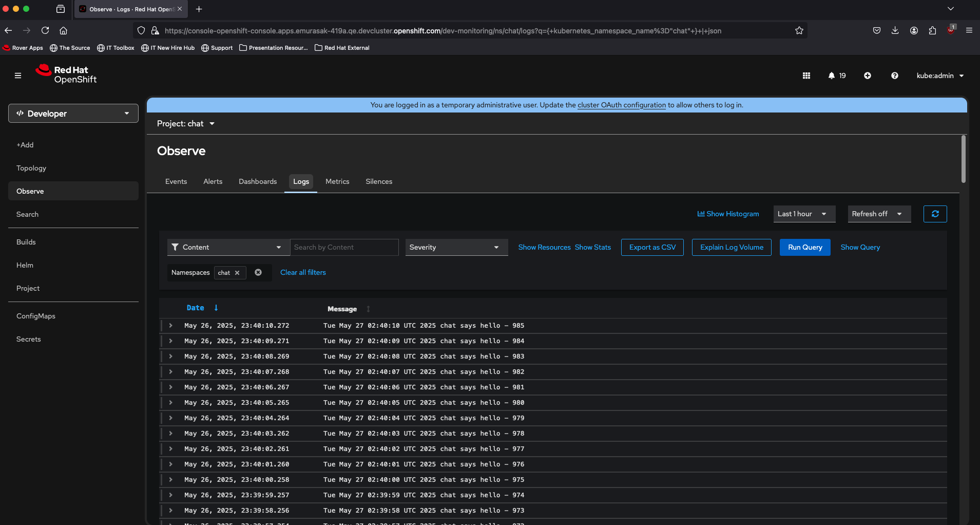Click the notifications bell icon
The width and height of the screenshot is (980, 525).
[832, 76]
